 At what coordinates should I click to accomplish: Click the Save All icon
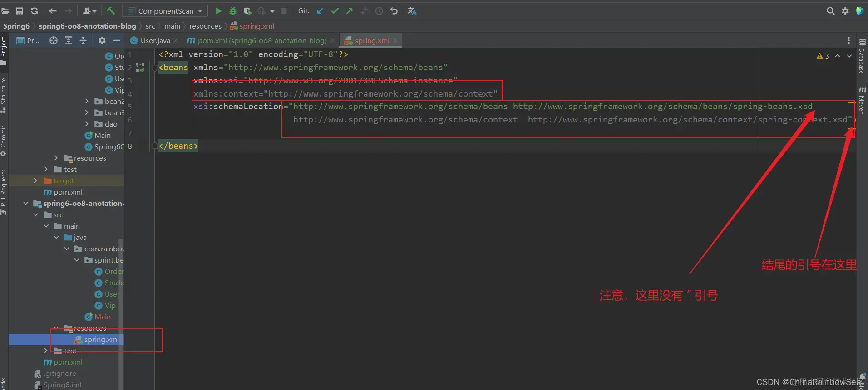click(x=20, y=11)
